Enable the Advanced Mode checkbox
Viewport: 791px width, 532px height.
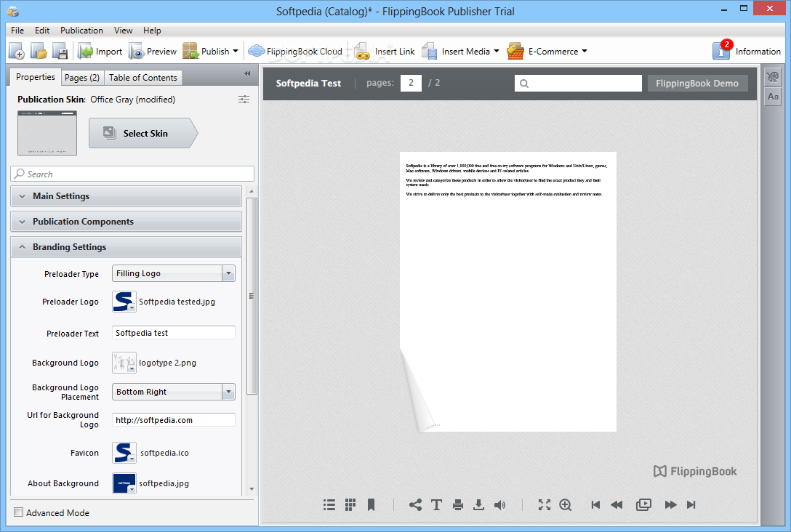pos(19,512)
